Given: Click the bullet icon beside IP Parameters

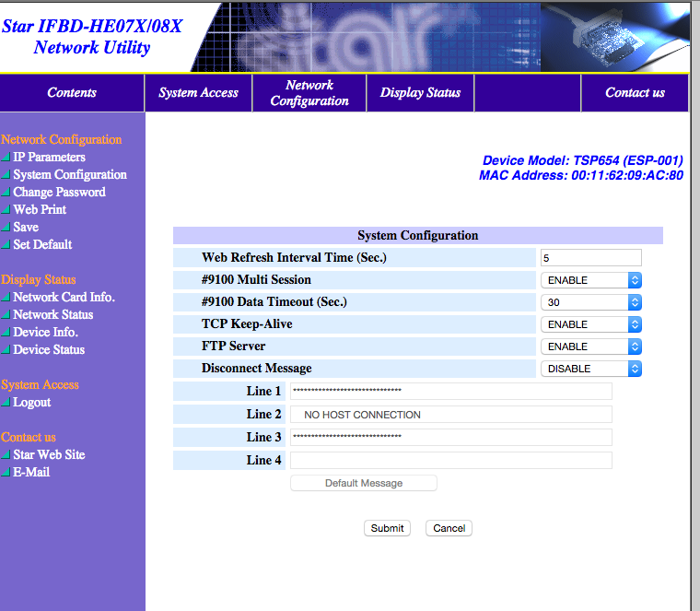Looking at the screenshot, I should coord(6,158).
